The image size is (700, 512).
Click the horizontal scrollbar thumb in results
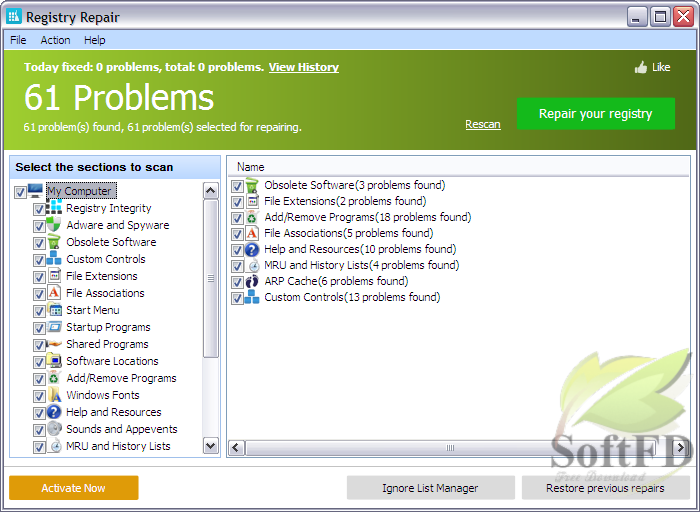tap(450, 448)
